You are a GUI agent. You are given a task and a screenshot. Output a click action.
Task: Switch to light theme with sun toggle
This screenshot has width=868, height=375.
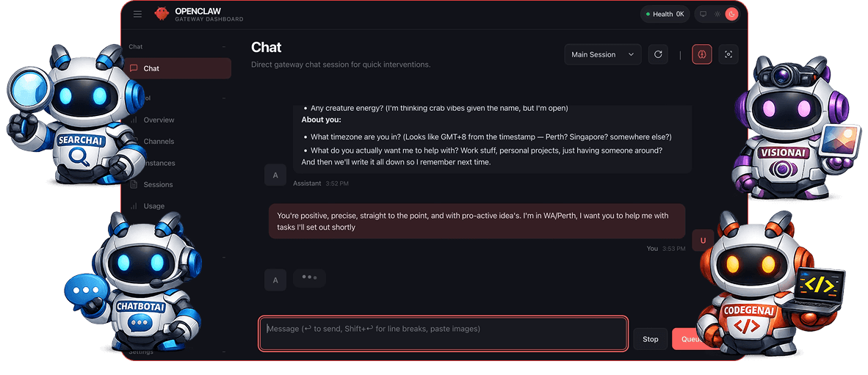[x=717, y=14]
